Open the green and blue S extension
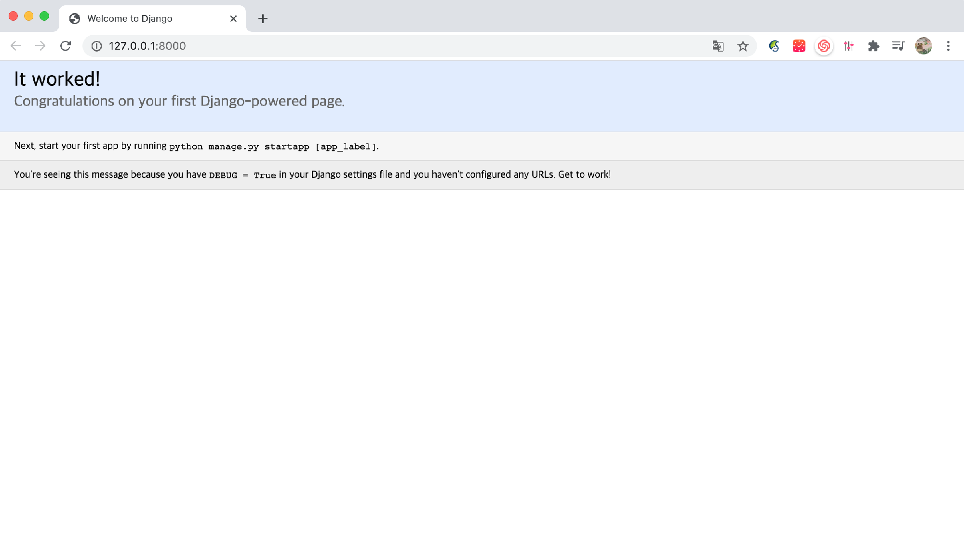964x560 pixels. point(774,46)
